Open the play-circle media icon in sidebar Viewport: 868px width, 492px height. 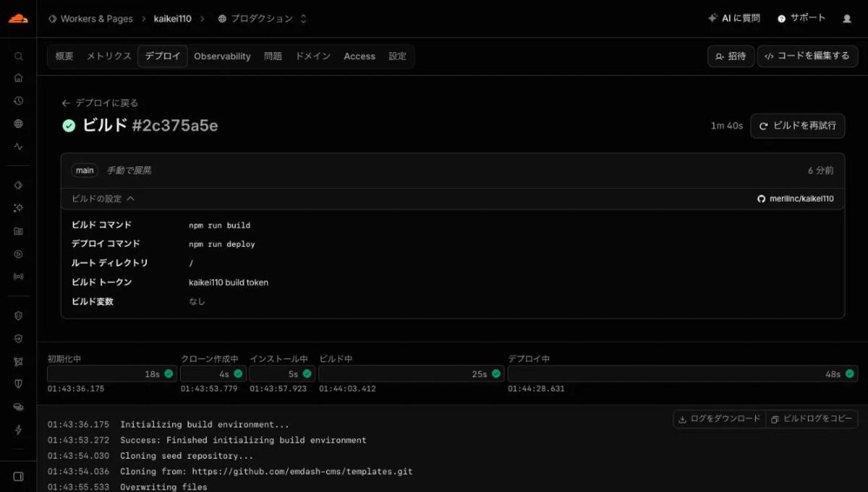(x=19, y=254)
